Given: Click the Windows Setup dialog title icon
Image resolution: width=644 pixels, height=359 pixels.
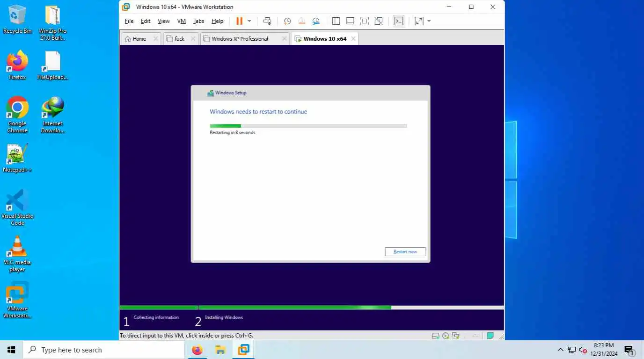Looking at the screenshot, I should pos(211,93).
